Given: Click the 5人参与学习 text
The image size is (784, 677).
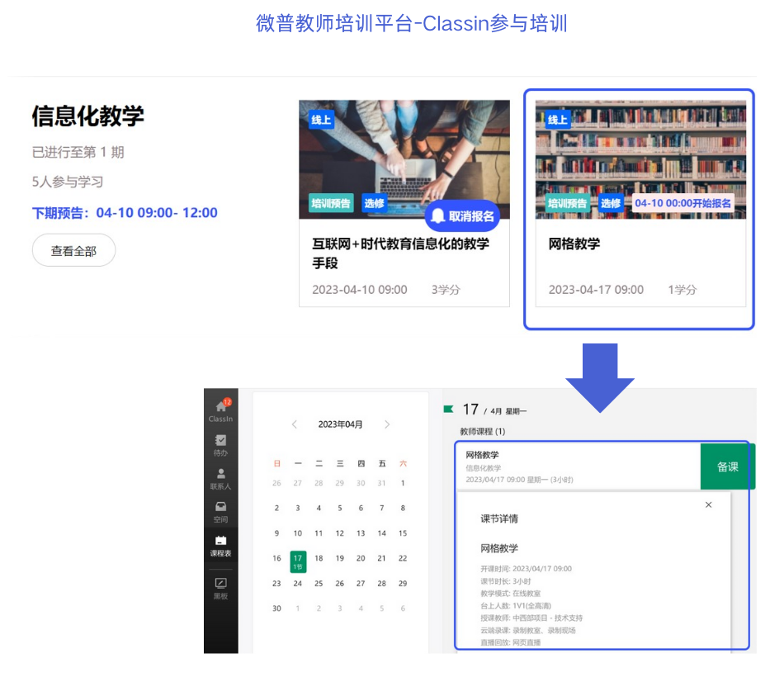Looking at the screenshot, I should pos(68,182).
